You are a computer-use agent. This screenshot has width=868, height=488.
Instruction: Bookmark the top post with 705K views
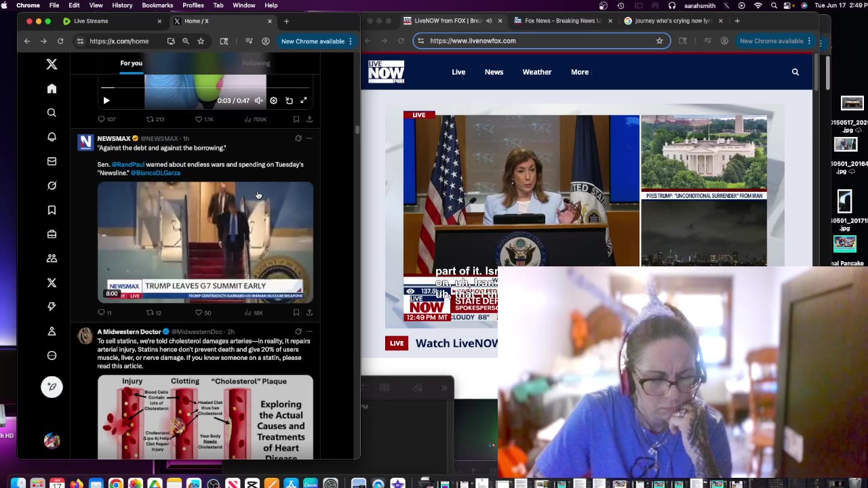(x=296, y=119)
